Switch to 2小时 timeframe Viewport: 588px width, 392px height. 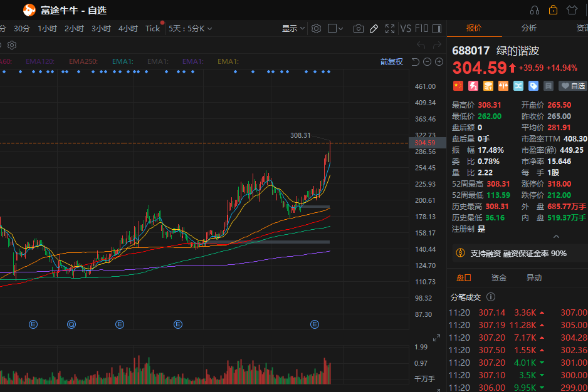click(74, 28)
